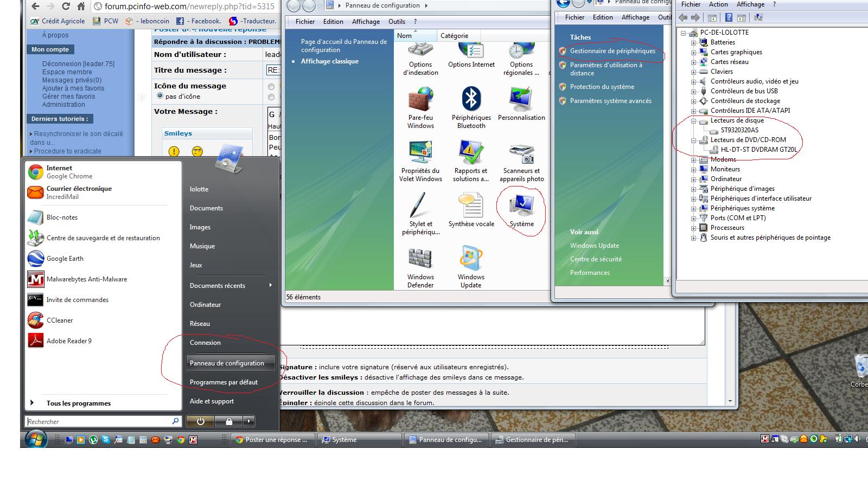Image resolution: width=868 pixels, height=488 pixels.
Task: Select HL-DT-ST DVDRAM GT20L entry
Action: (759, 150)
